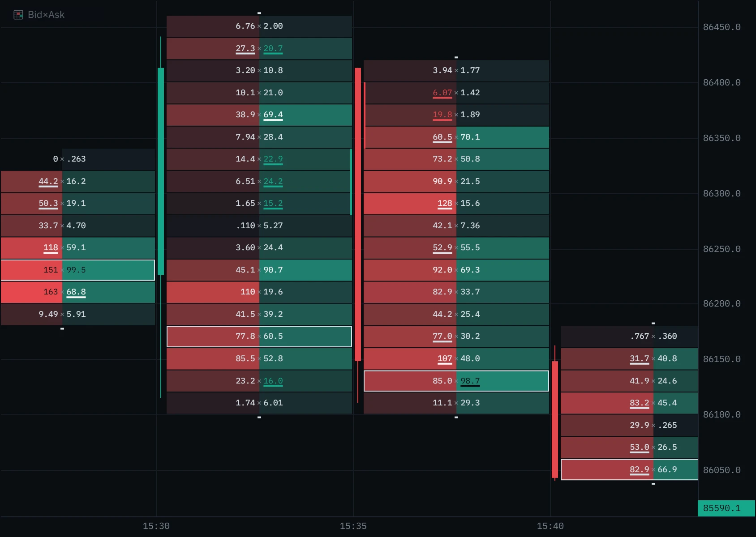Click the 38.9 × 69.4 footprint cell
Image resolution: width=756 pixels, height=537 pixels.
click(259, 115)
